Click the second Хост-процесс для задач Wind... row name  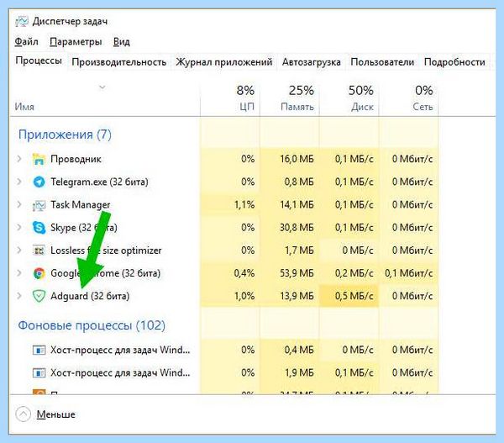pyautogui.click(x=120, y=373)
